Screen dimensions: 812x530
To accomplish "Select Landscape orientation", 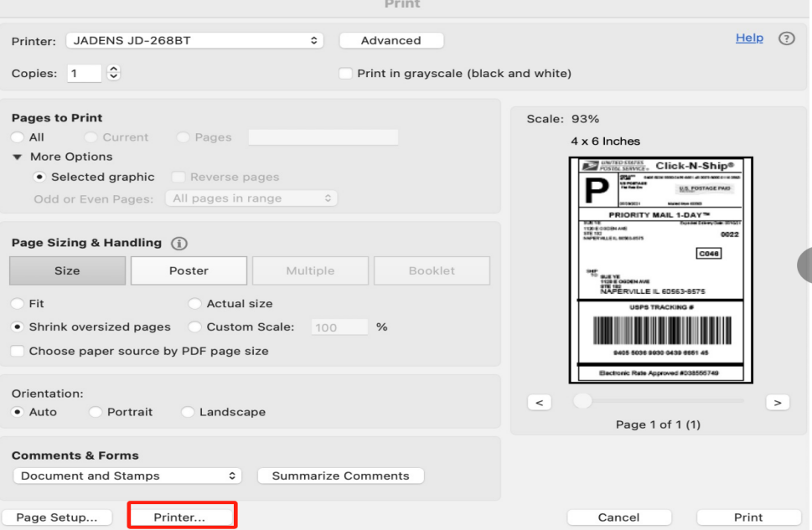I will 188,412.
